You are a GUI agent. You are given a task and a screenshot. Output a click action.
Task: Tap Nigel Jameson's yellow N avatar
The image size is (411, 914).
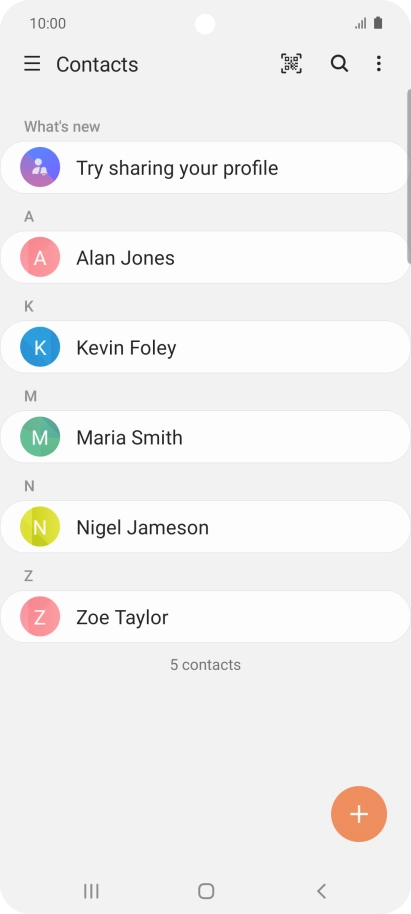(40, 526)
